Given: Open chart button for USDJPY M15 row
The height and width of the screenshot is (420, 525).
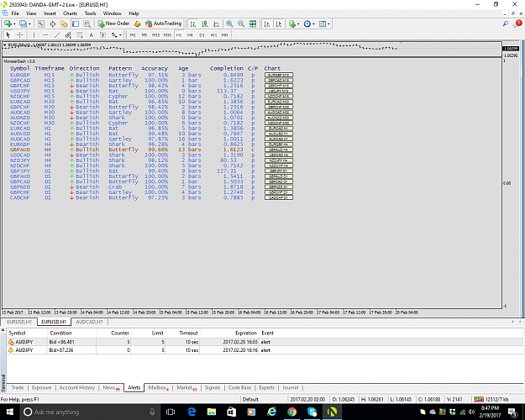Looking at the screenshot, I should (279, 91).
